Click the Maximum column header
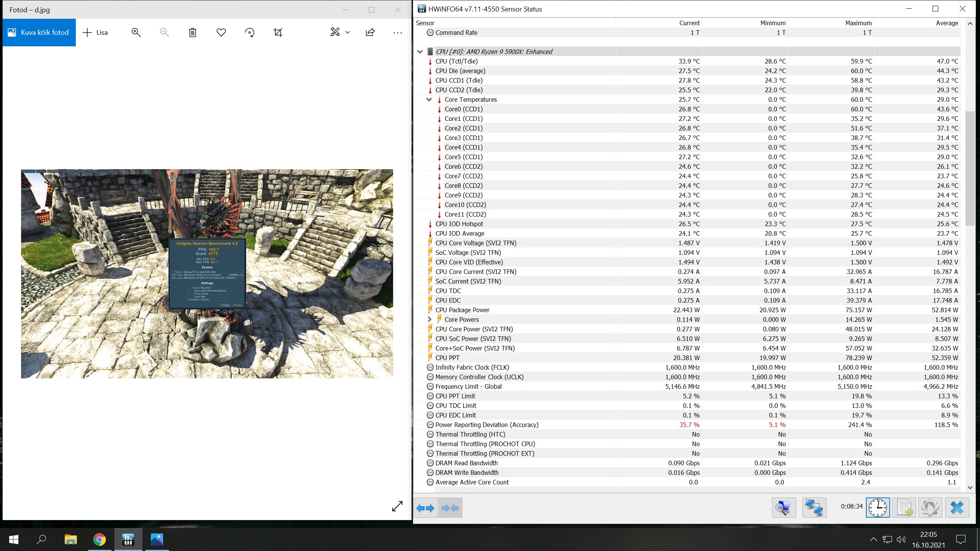 click(831, 23)
